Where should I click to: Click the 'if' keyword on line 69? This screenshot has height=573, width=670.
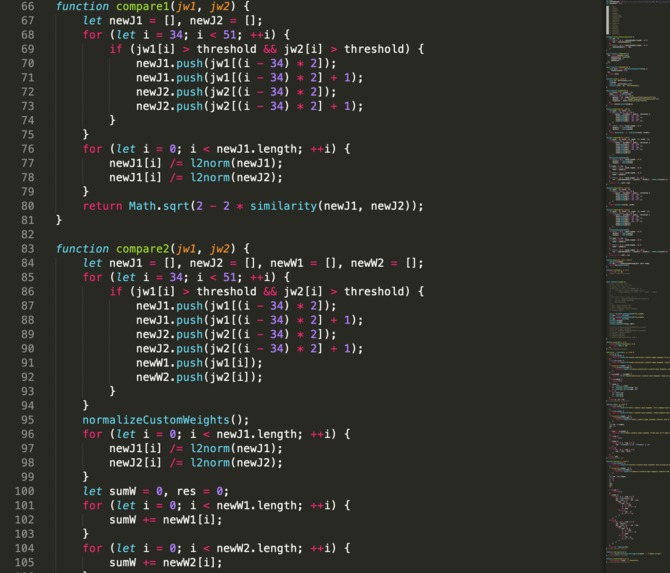(x=116, y=49)
